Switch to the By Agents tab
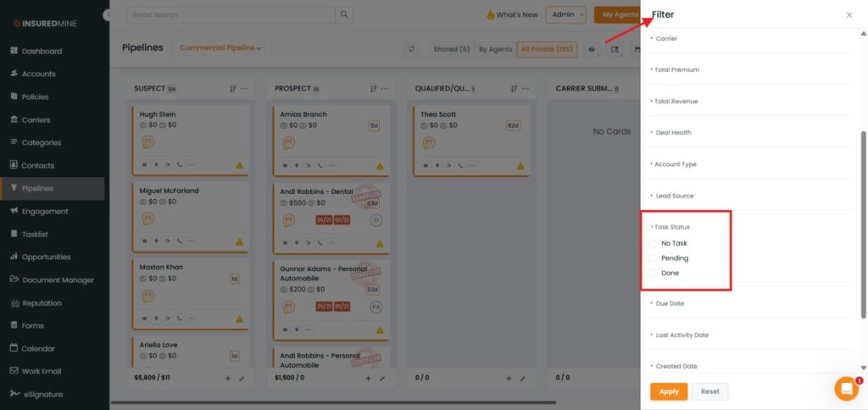This screenshot has height=410, width=868. [x=495, y=49]
